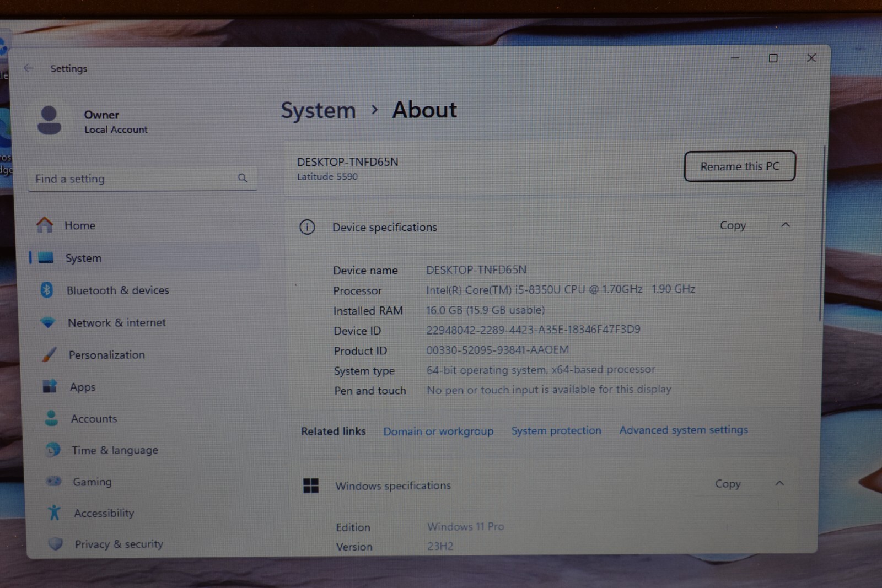Click the System monitor icon
882x588 pixels.
pos(46,257)
